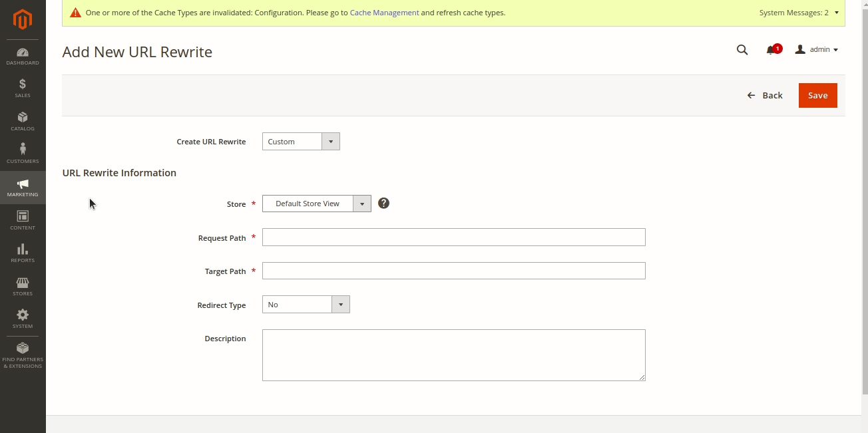
Task: Open the Catalog sidebar menu
Action: pos(23,122)
